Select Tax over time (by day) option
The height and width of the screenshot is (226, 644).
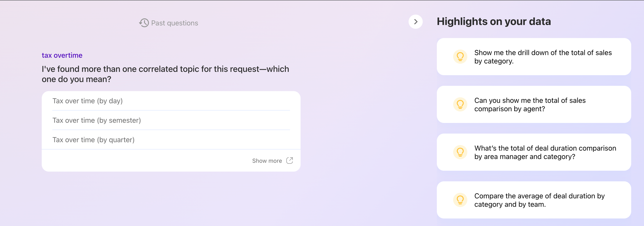click(87, 101)
